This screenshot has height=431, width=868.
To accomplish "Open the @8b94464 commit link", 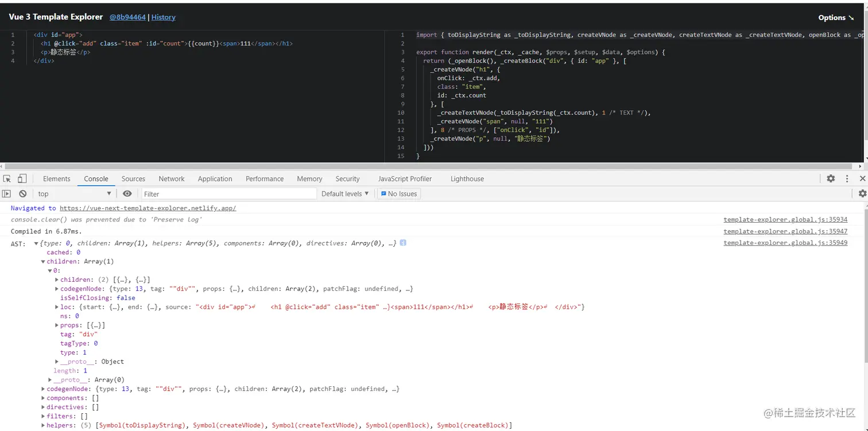I will coord(127,17).
